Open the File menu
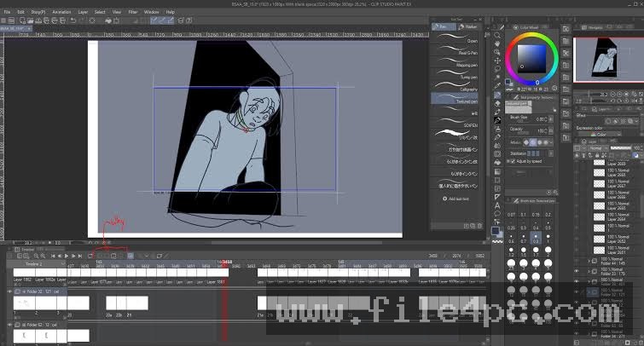Image resolution: width=644 pixels, height=346 pixels. pyautogui.click(x=8, y=12)
